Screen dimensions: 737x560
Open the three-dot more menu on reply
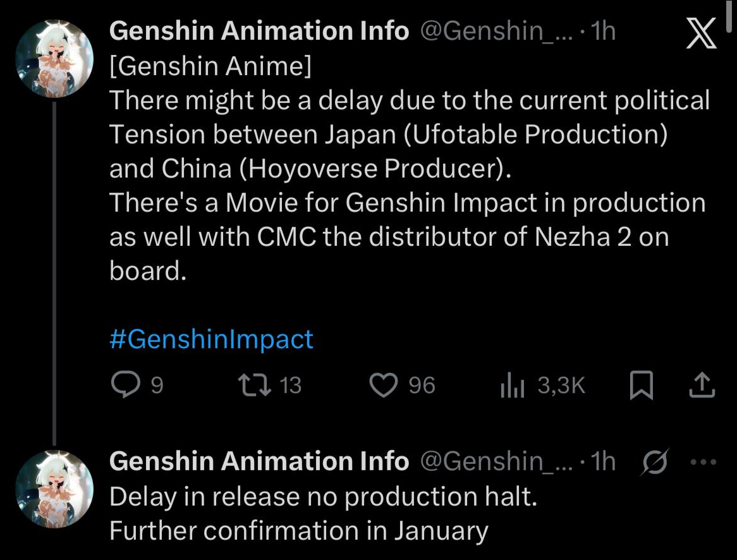coord(702,462)
